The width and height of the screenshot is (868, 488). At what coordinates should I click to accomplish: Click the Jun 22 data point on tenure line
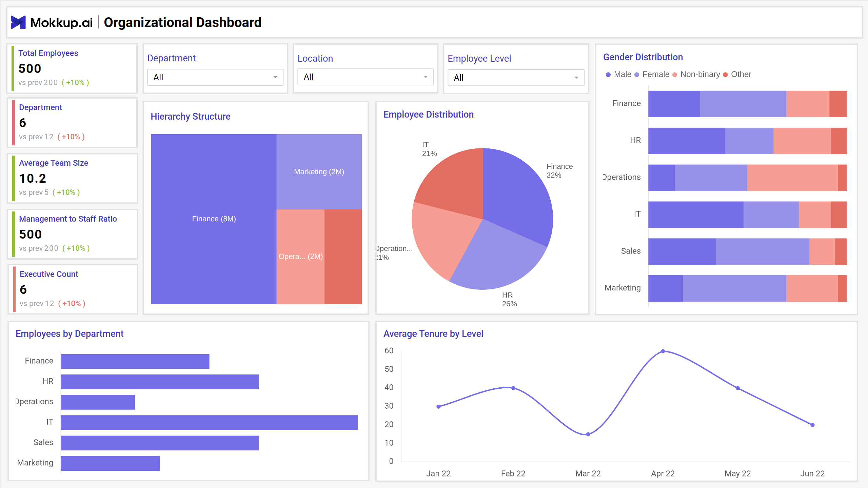point(812,425)
